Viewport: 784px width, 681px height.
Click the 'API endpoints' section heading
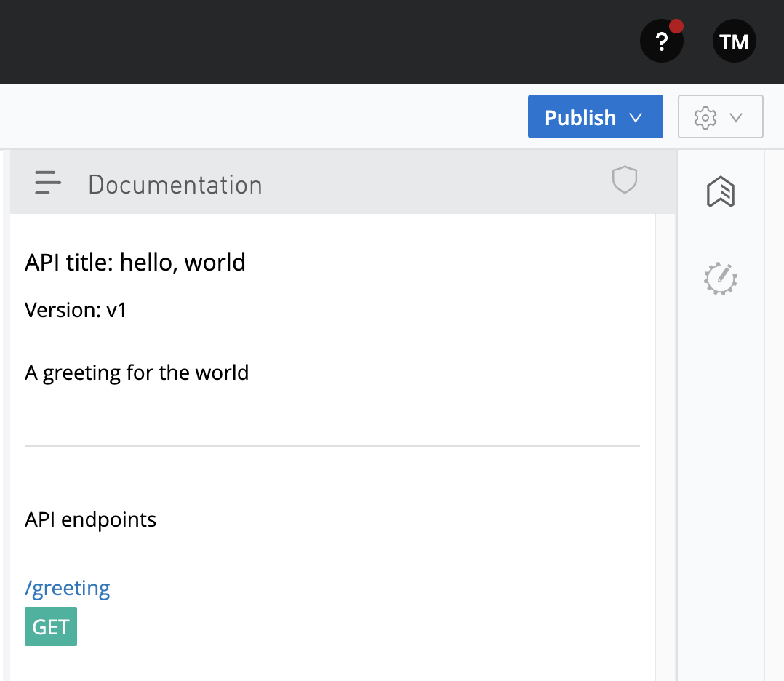click(x=90, y=519)
